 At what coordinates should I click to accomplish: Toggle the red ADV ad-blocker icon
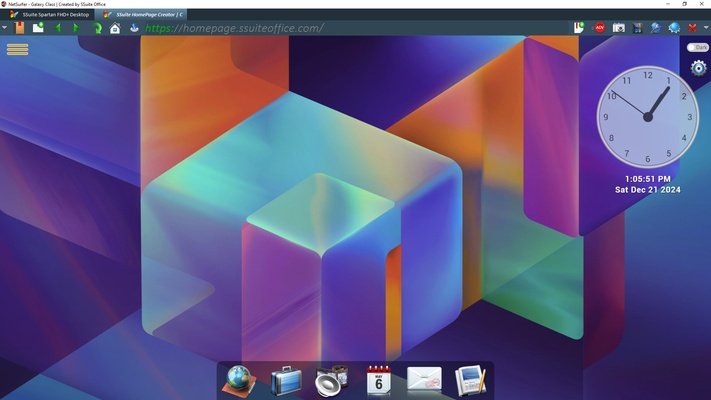click(599, 28)
